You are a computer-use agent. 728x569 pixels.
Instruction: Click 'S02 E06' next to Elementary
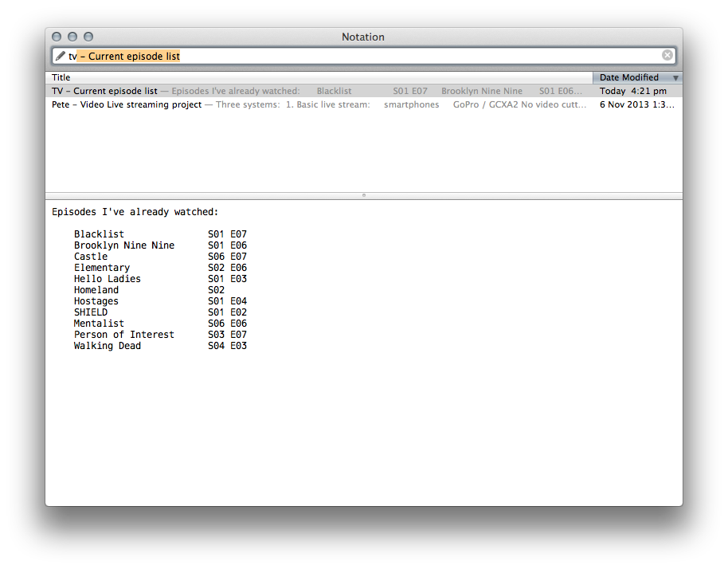228,268
